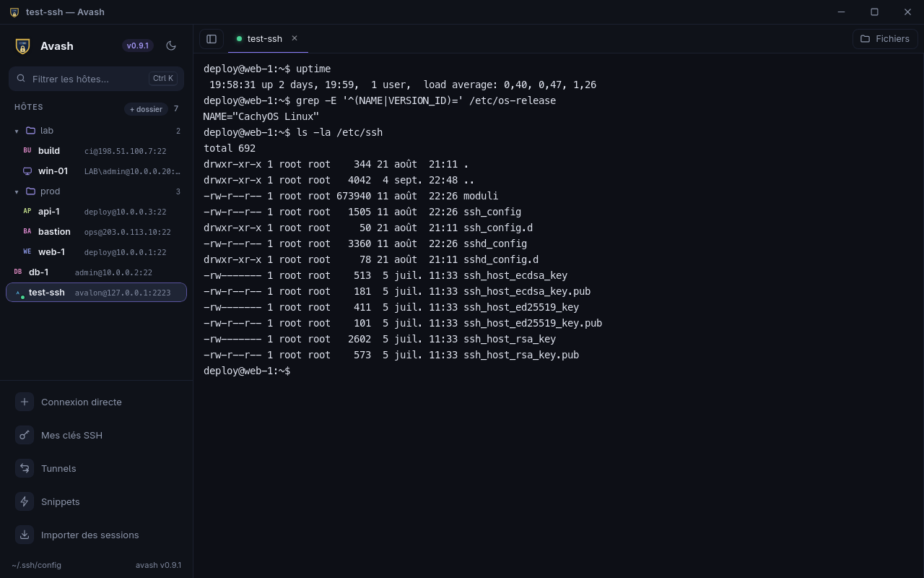Image resolution: width=924 pixels, height=578 pixels.
Task: Focus the Filtrer les hôtes field
Action: tap(96, 79)
